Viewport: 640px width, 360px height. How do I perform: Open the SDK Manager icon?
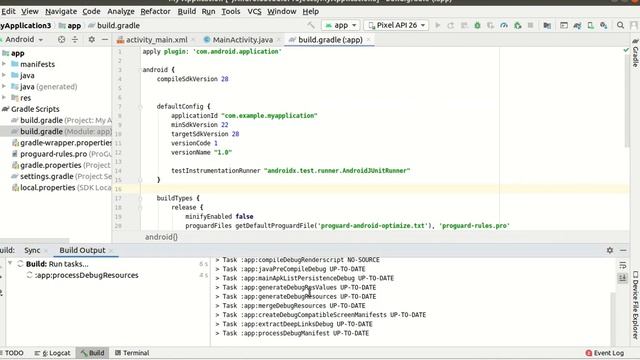[x=604, y=25]
